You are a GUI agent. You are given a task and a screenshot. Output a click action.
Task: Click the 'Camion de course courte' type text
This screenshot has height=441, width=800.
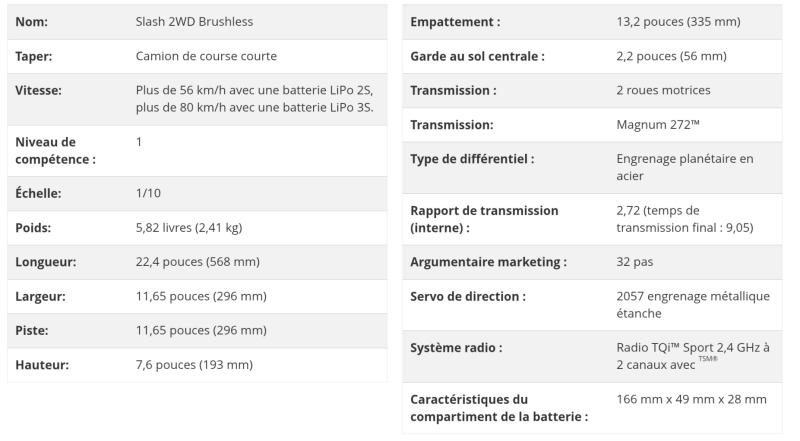pos(206,56)
